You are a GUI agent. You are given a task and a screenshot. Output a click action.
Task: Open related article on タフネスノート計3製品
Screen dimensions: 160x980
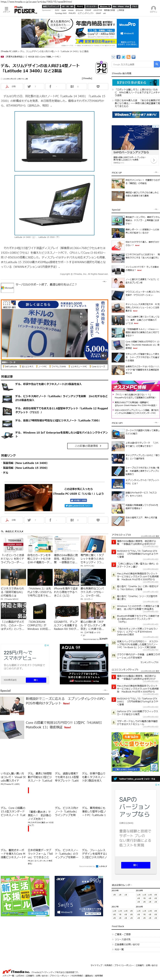pyautogui.click(x=48, y=384)
